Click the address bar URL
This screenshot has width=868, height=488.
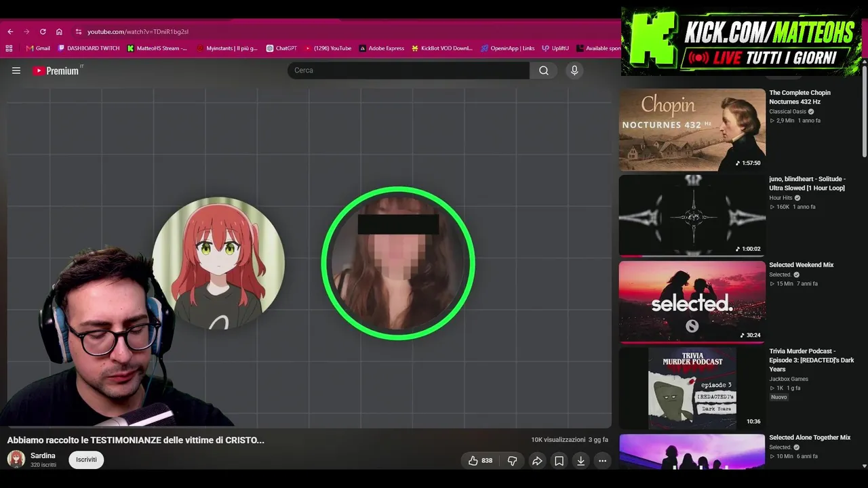[x=138, y=32]
